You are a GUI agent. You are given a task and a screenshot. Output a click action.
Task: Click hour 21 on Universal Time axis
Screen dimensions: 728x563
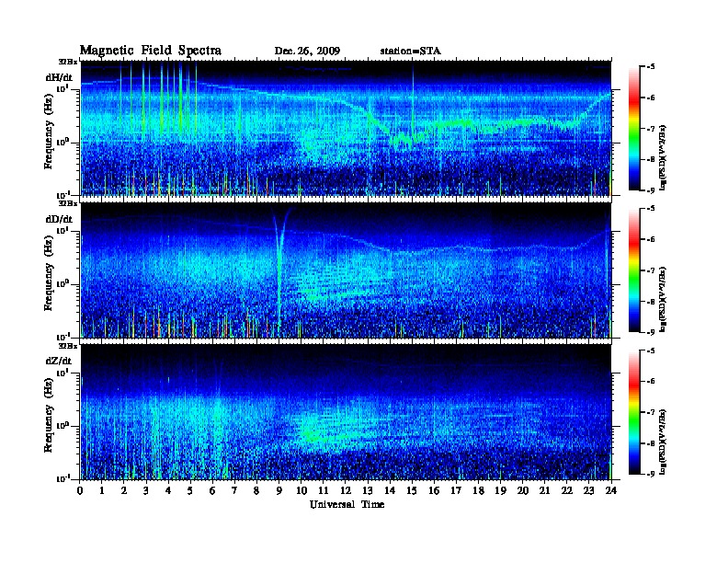[544, 490]
